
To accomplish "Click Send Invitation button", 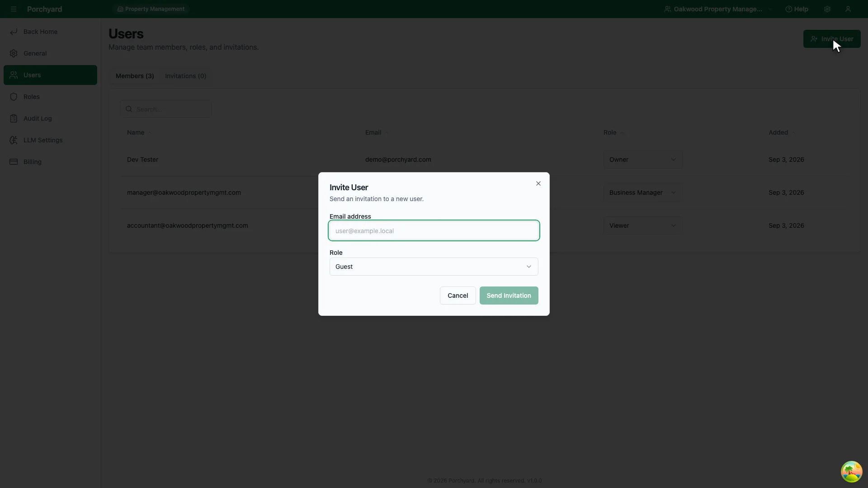I will [509, 296].
